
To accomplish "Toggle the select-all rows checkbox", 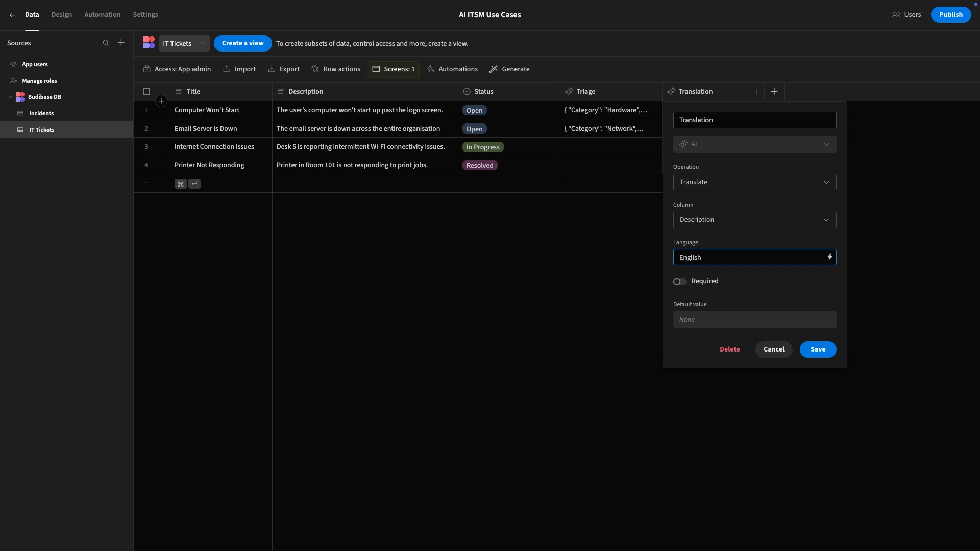I will coord(146,92).
